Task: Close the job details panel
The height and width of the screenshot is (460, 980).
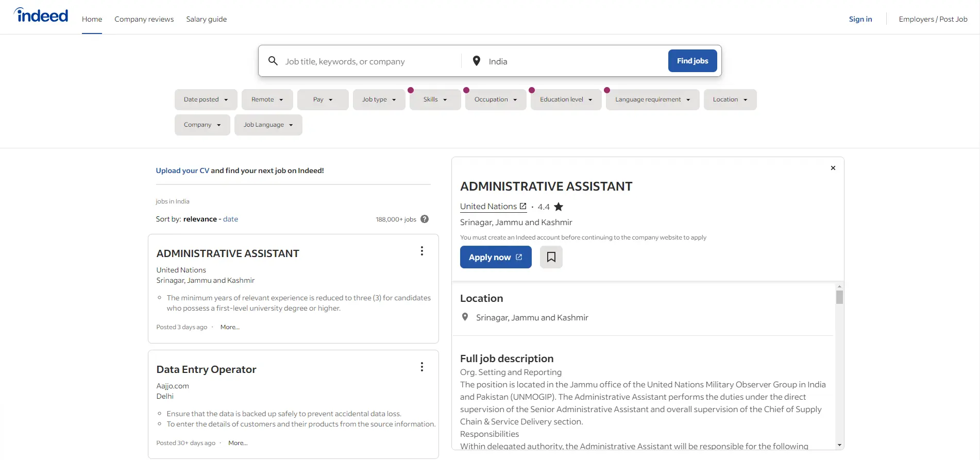Action: (x=833, y=168)
